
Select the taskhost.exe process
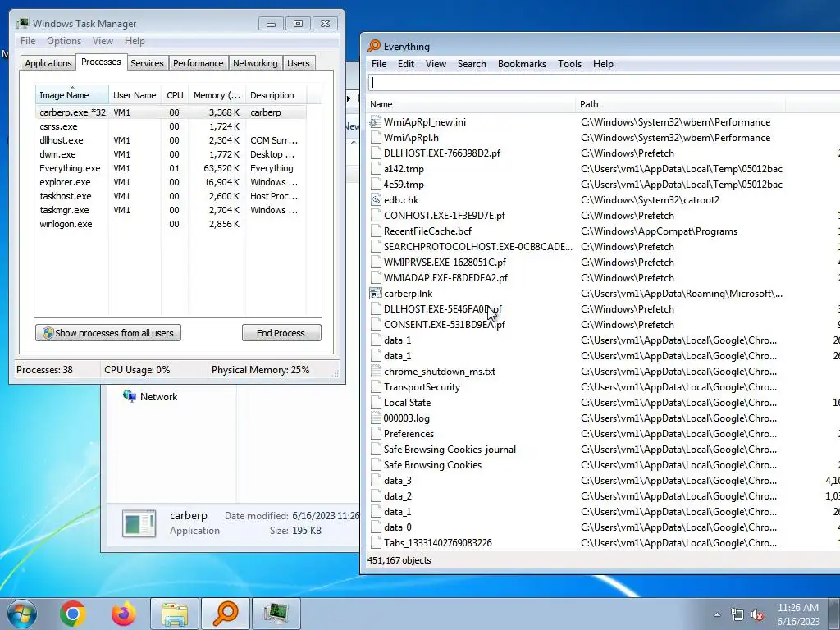(x=171, y=196)
